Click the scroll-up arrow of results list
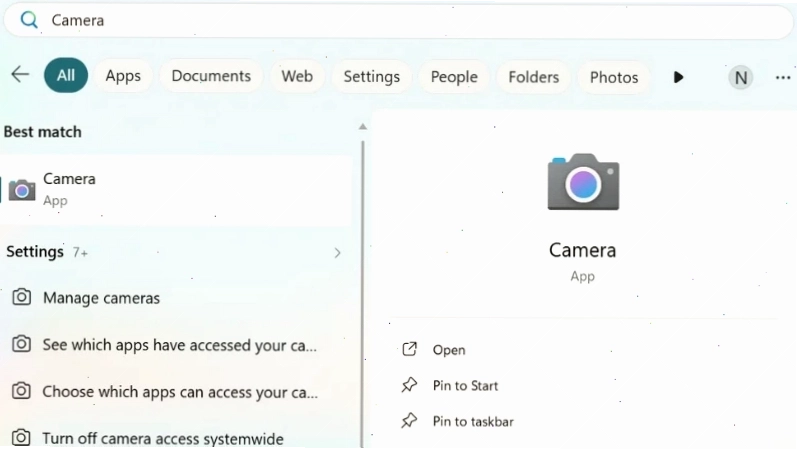Viewport: 797px width, 450px height. pyautogui.click(x=362, y=127)
